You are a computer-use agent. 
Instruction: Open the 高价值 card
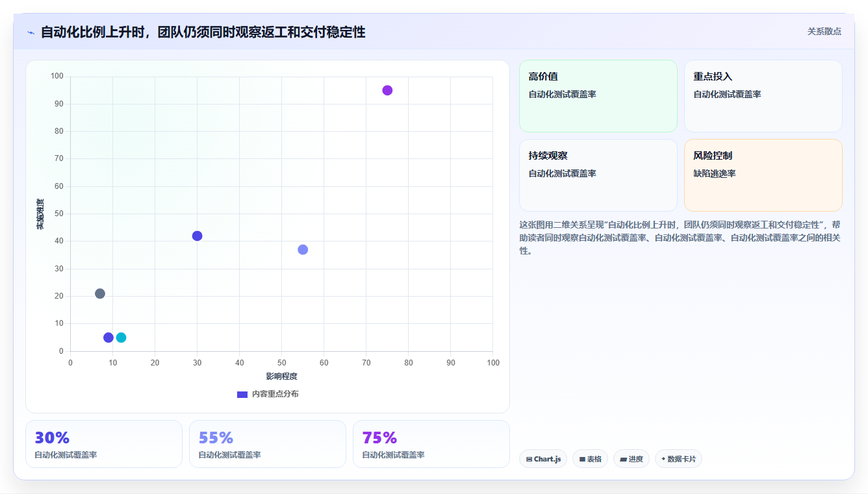[x=598, y=96]
